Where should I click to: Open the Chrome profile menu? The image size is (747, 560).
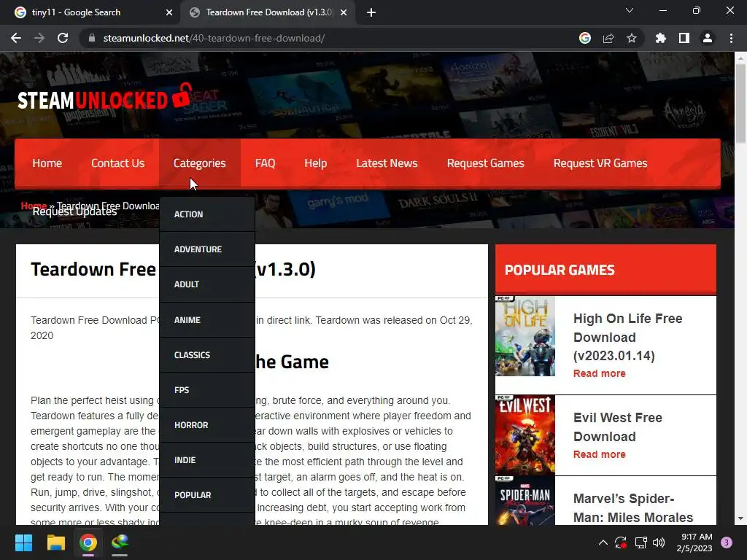point(708,38)
